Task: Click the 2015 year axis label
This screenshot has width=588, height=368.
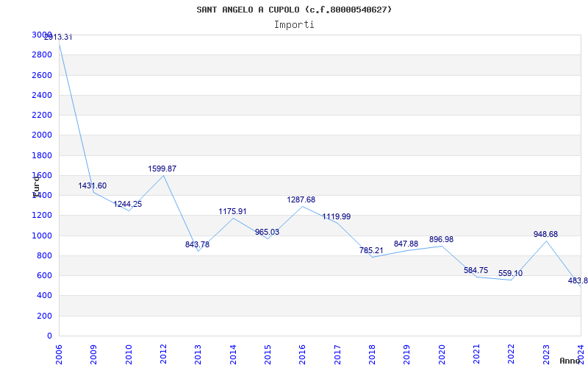Action: [268, 355]
